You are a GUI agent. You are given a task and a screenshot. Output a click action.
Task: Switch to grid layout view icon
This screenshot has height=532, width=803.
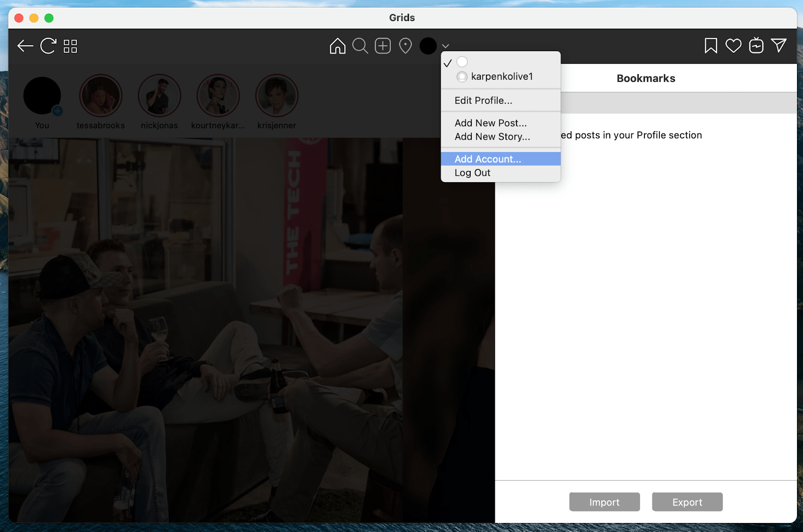70,46
